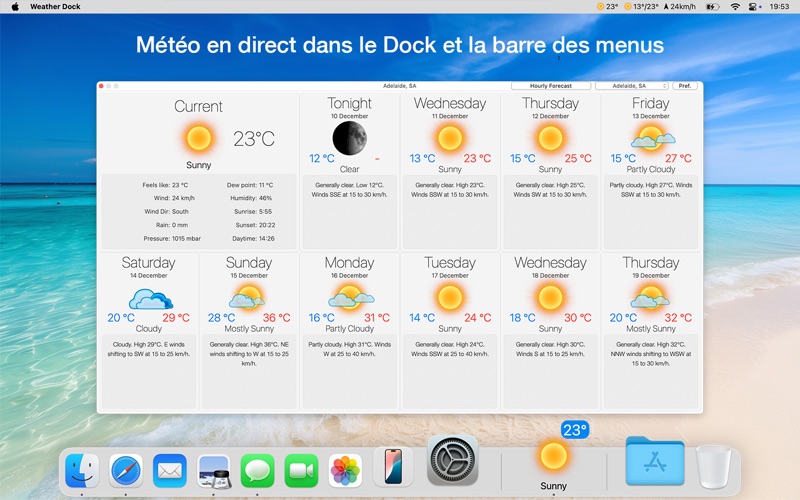
Task: Click Thursday 12 December's 25 °C high
Action: (578, 158)
